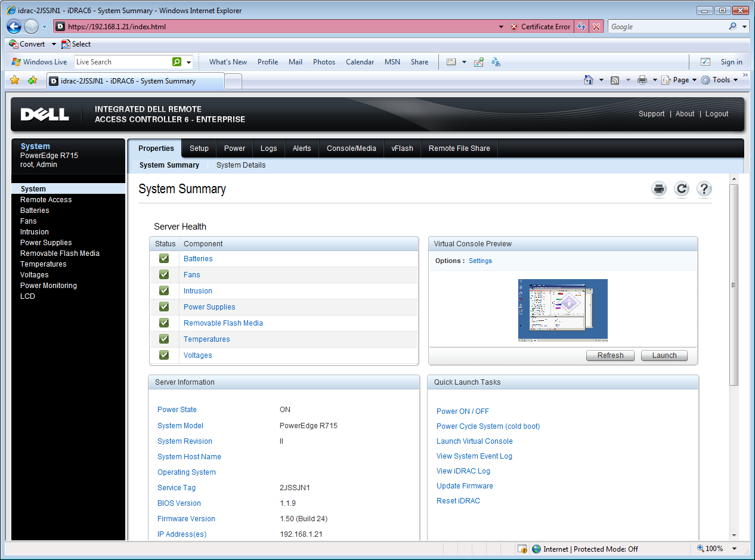Click Power Cycle System (cold boot)
The height and width of the screenshot is (560, 755).
coord(488,426)
